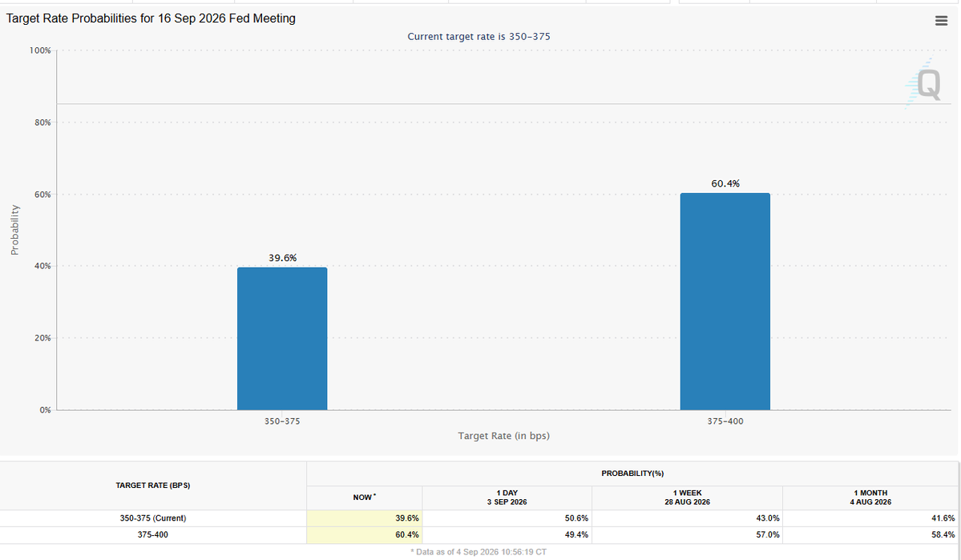The image size is (961, 560).
Task: Click the 57.0% cell in the table
Action: (687, 535)
